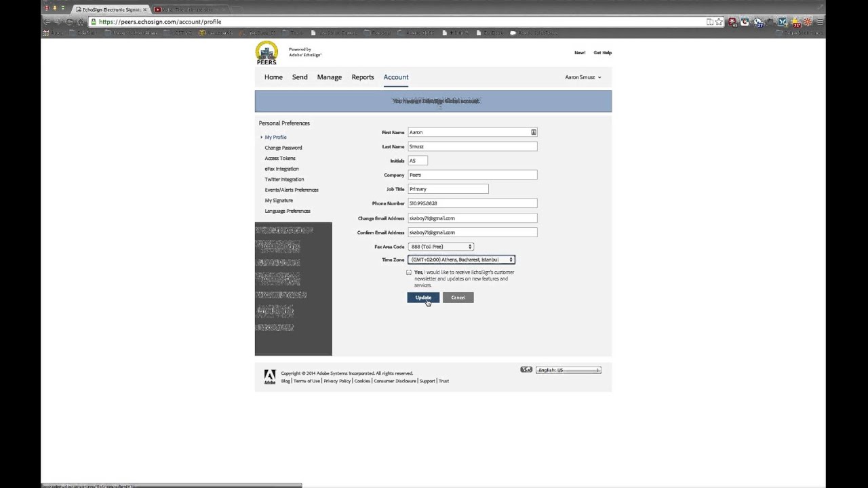Click the New! link in the header
Viewport: 868px width, 488px height.
(580, 53)
